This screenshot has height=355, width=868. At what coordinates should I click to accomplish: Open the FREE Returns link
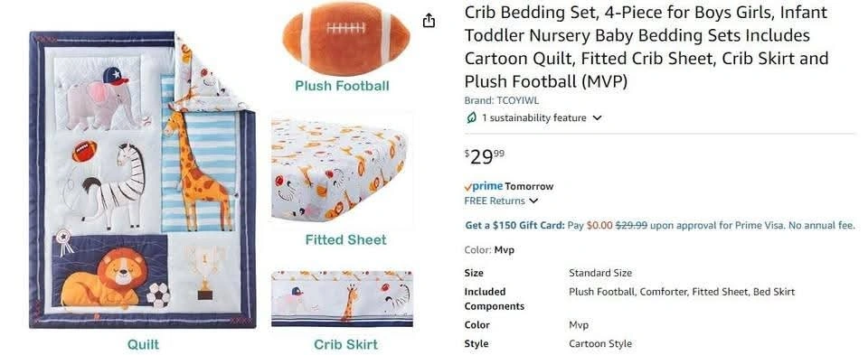click(x=495, y=201)
